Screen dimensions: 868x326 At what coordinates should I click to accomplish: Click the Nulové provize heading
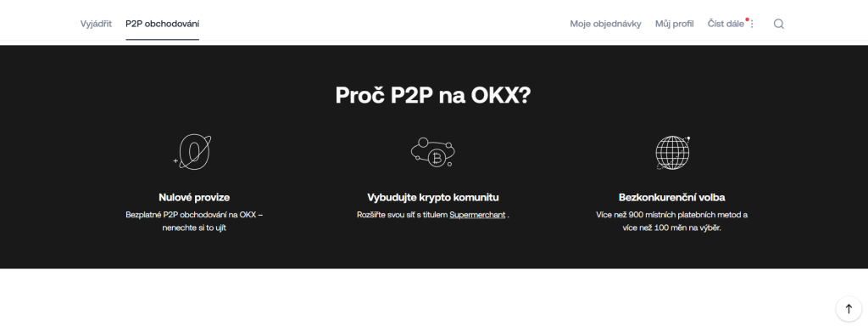tap(194, 197)
